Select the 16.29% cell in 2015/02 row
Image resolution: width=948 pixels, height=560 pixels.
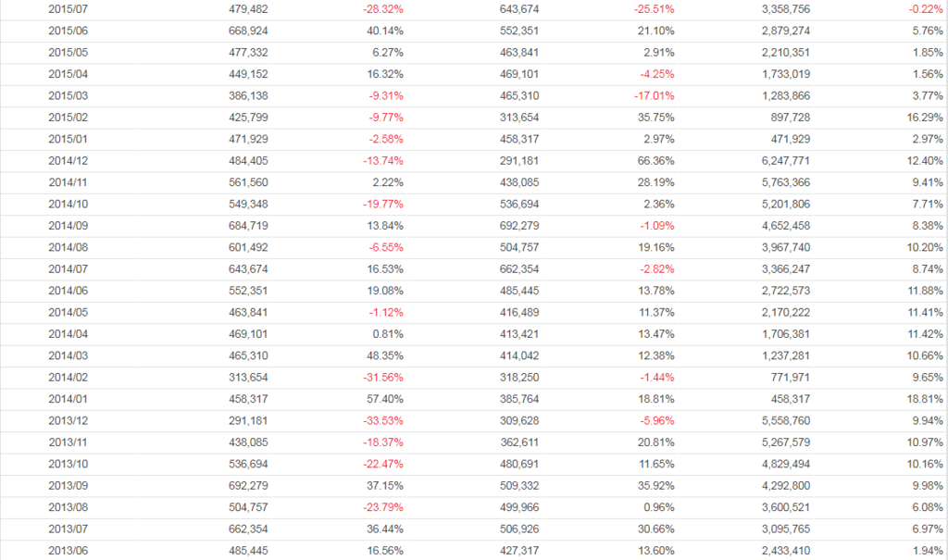coord(925,118)
